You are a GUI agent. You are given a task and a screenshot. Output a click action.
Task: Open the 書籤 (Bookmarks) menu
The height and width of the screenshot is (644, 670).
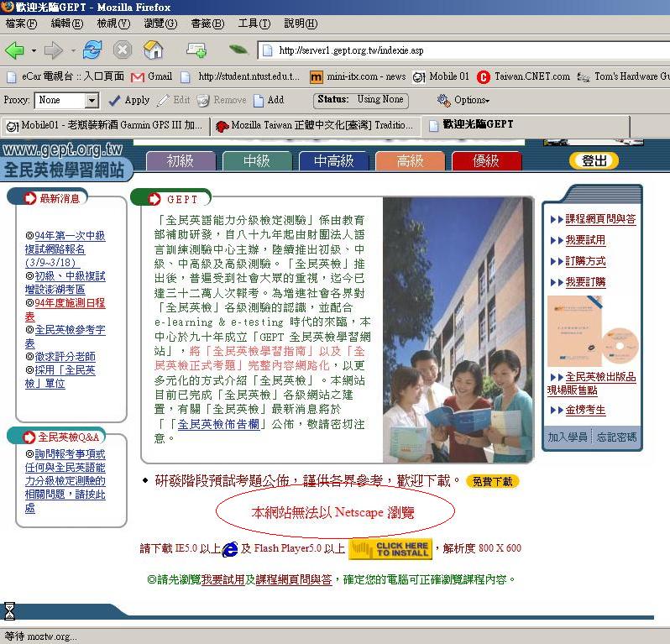click(207, 24)
